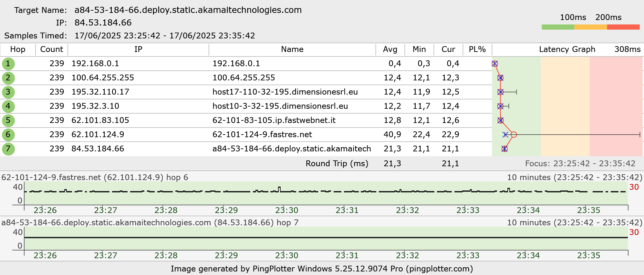The height and width of the screenshot is (275, 644).
Task: Click the red 200ms legend color segment
Action: pos(623,27)
